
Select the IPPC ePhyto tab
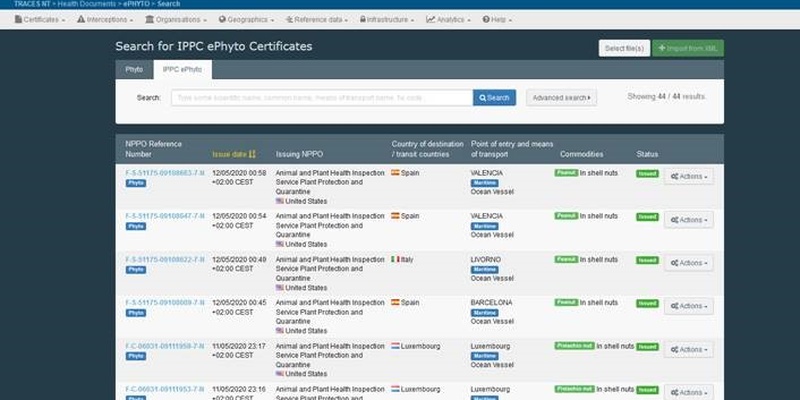pyautogui.click(x=182, y=69)
